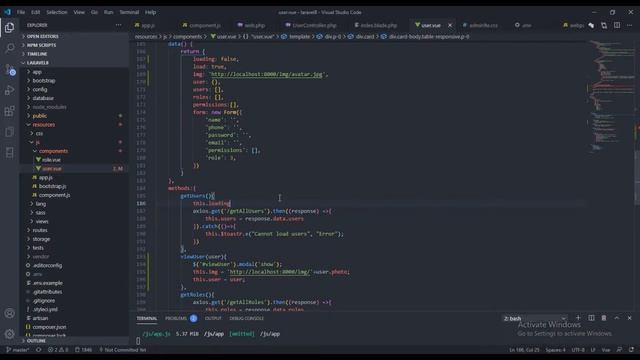Click synchronize changes icon in status bar
The width and height of the screenshot is (640, 360).
(x=39, y=350)
